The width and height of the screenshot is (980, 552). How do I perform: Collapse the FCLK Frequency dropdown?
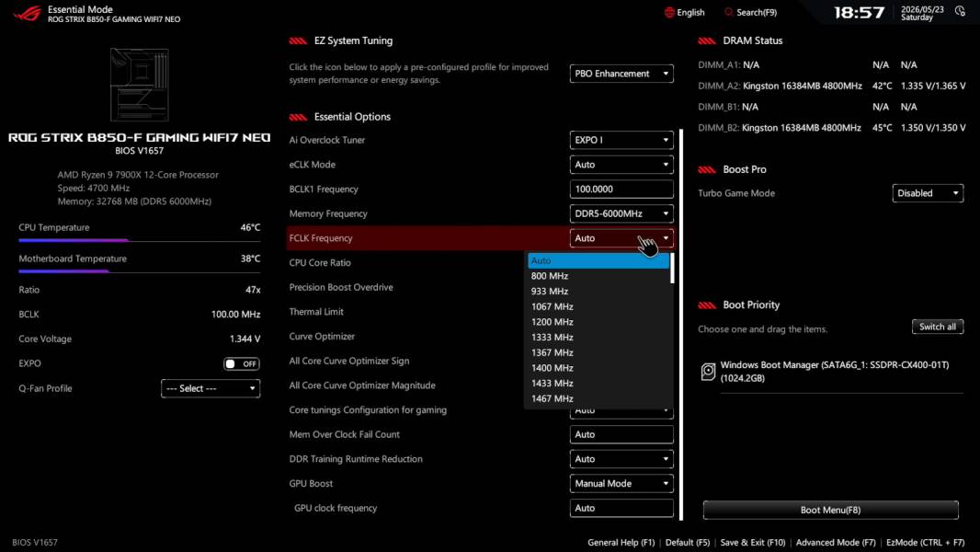[621, 238]
